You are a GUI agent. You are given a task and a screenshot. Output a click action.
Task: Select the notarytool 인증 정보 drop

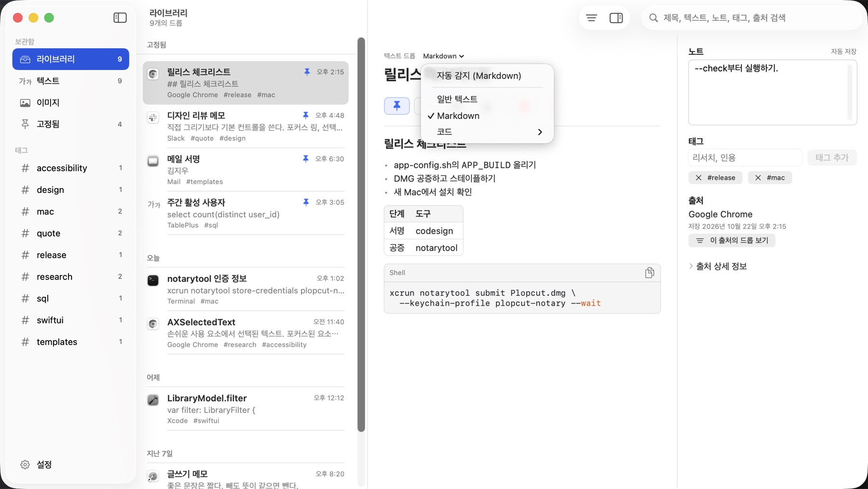[246, 289]
